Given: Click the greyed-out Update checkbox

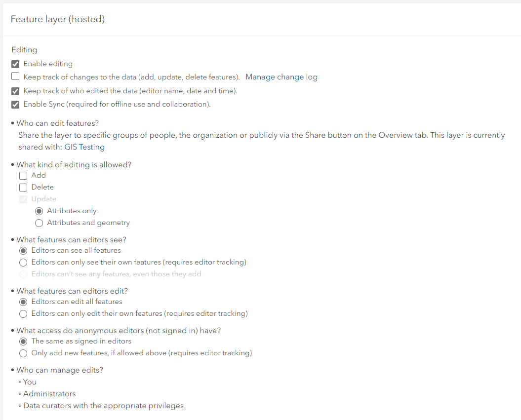Looking at the screenshot, I should (x=23, y=199).
